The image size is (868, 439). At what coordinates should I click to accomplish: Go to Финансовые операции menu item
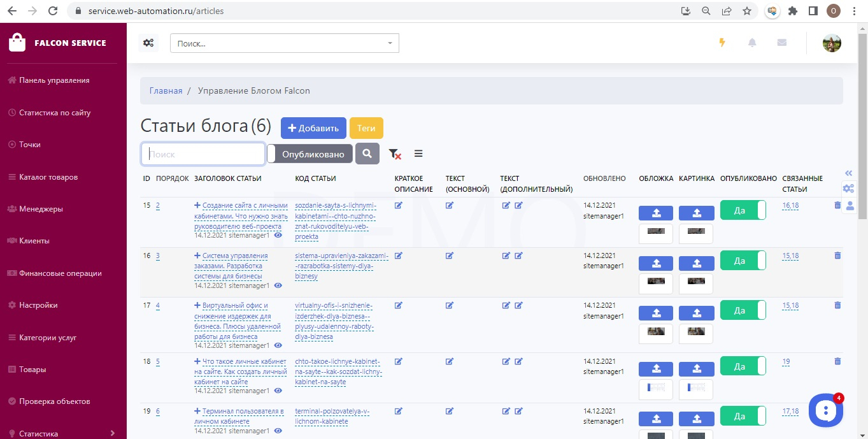60,273
